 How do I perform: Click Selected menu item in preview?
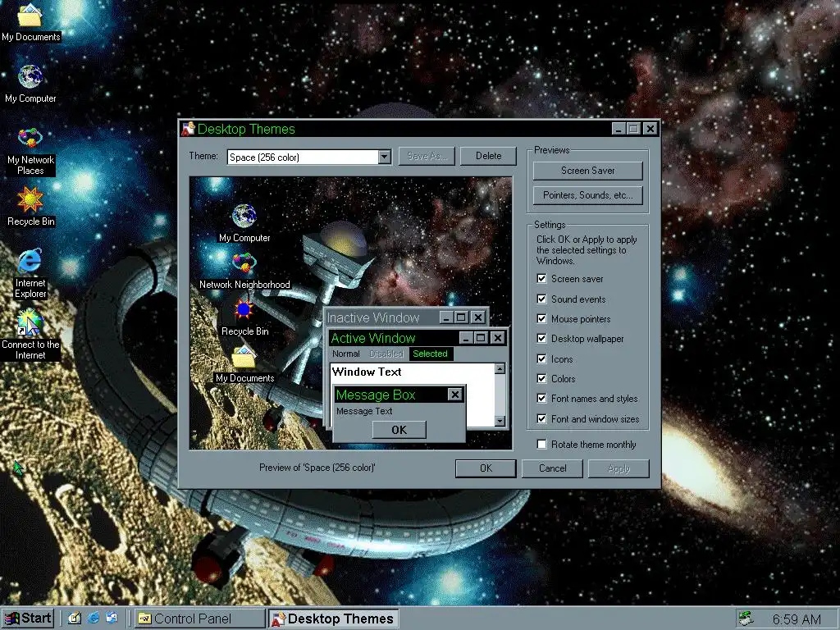[x=430, y=354]
